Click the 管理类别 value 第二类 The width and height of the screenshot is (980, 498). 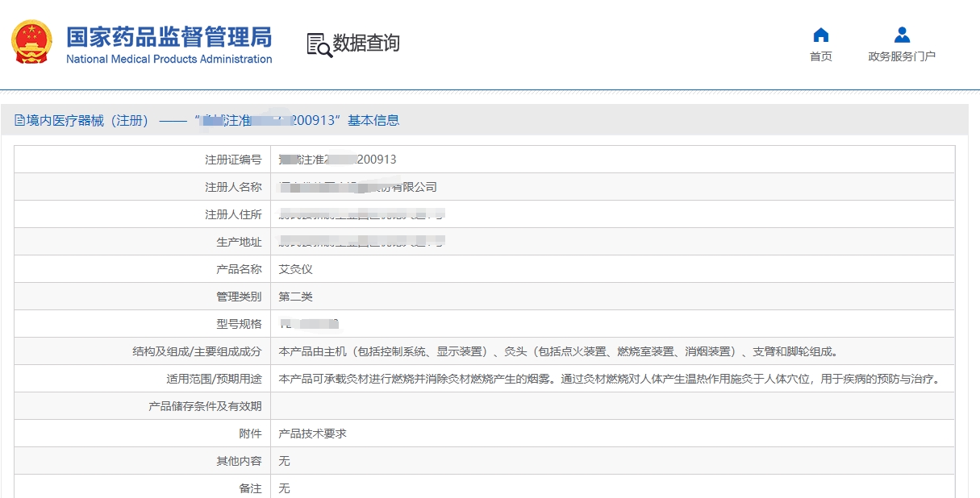tap(295, 297)
